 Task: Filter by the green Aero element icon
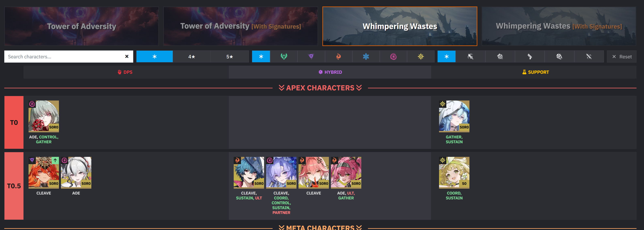point(284,57)
